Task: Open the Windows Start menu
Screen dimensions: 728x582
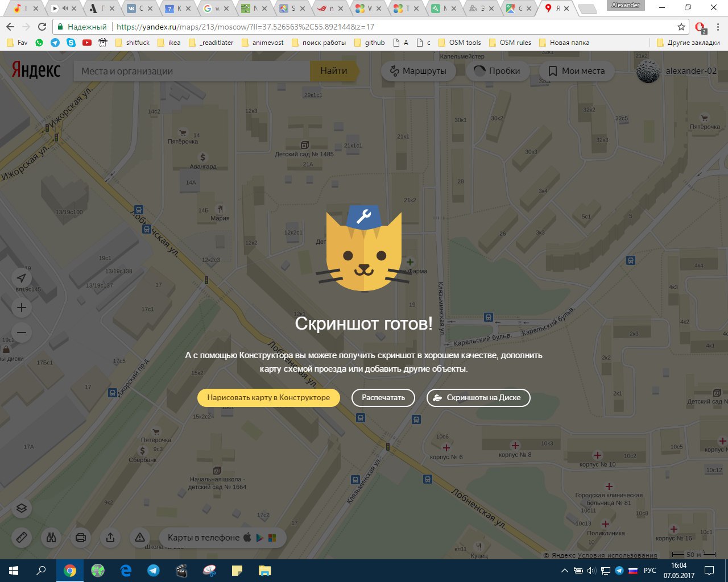Action: pyautogui.click(x=14, y=571)
